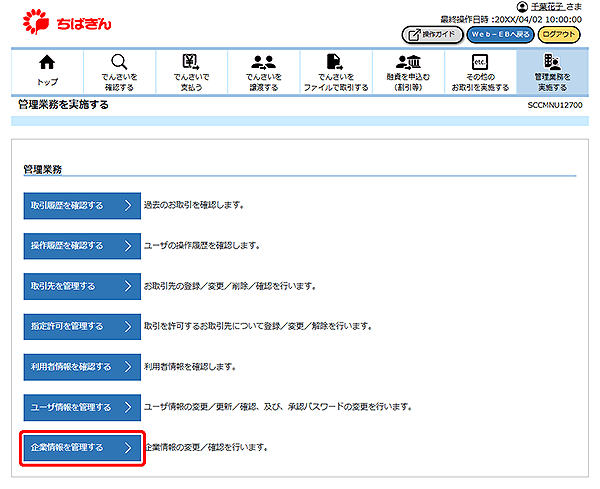This screenshot has height=489, width=600.
Task: Click the building-person icon for 管理業務を実施する
Action: coord(552,62)
